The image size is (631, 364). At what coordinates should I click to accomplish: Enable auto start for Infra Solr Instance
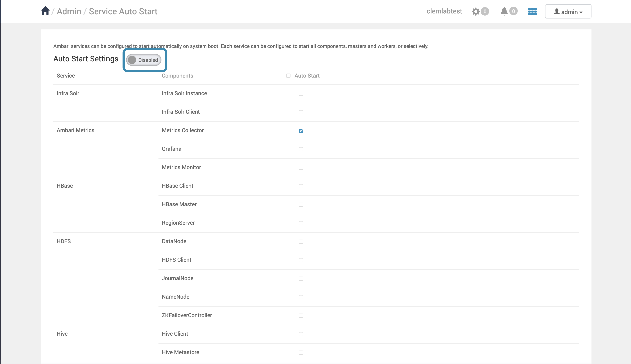[x=301, y=94]
